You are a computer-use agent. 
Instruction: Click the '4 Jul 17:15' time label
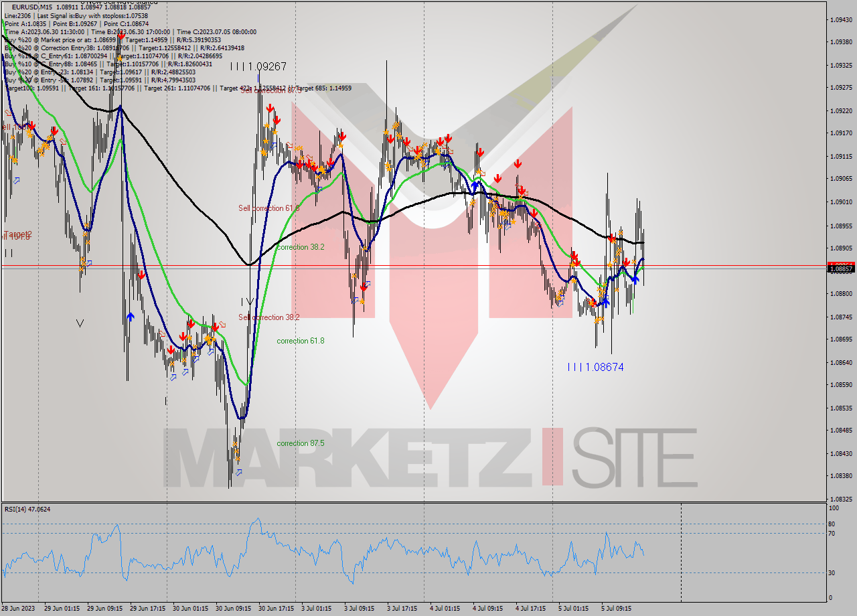point(532,609)
